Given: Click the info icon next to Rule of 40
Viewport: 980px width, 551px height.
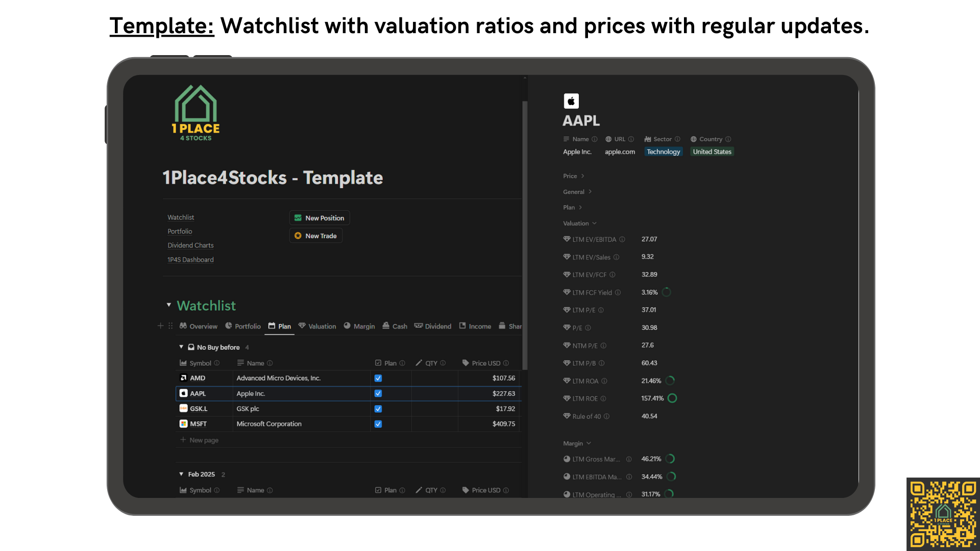Looking at the screenshot, I should [x=607, y=416].
